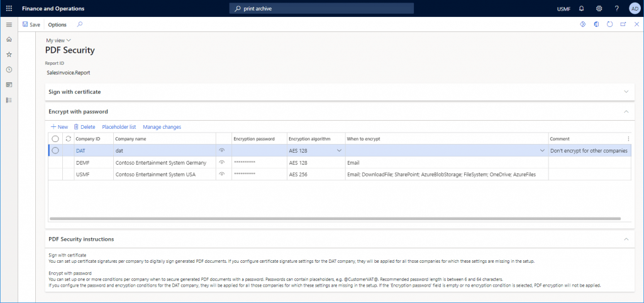
Task: Open notifications bell
Action: coord(581,8)
